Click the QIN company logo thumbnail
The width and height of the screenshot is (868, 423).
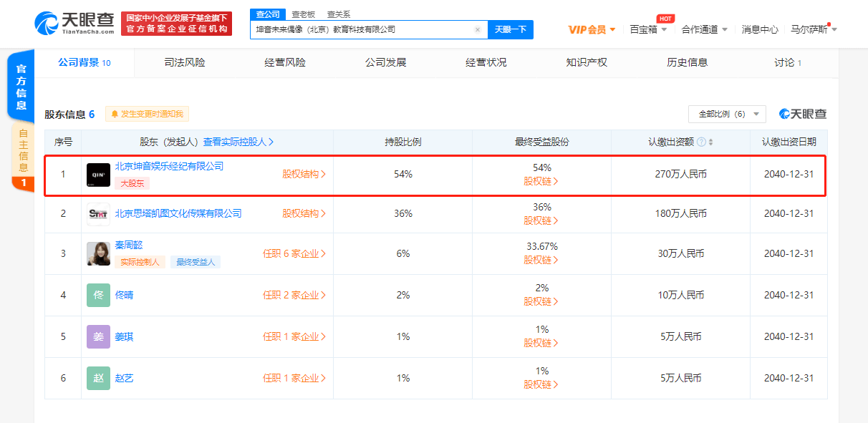click(x=98, y=175)
